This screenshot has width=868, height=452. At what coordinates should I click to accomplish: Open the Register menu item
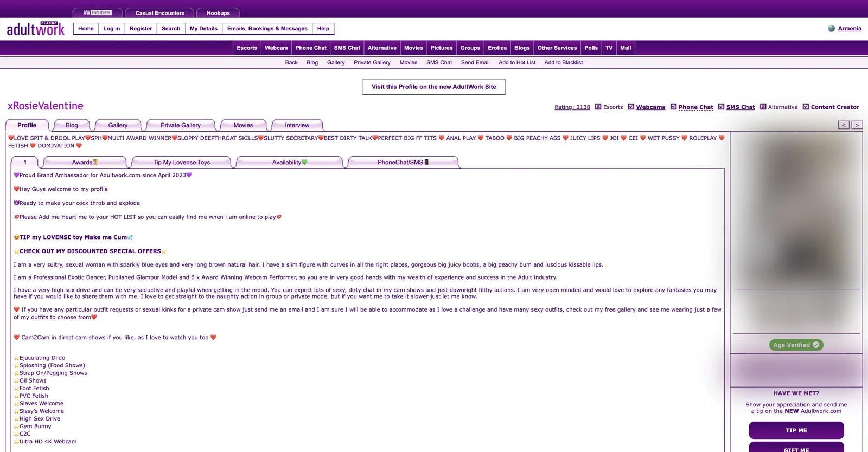tap(141, 29)
